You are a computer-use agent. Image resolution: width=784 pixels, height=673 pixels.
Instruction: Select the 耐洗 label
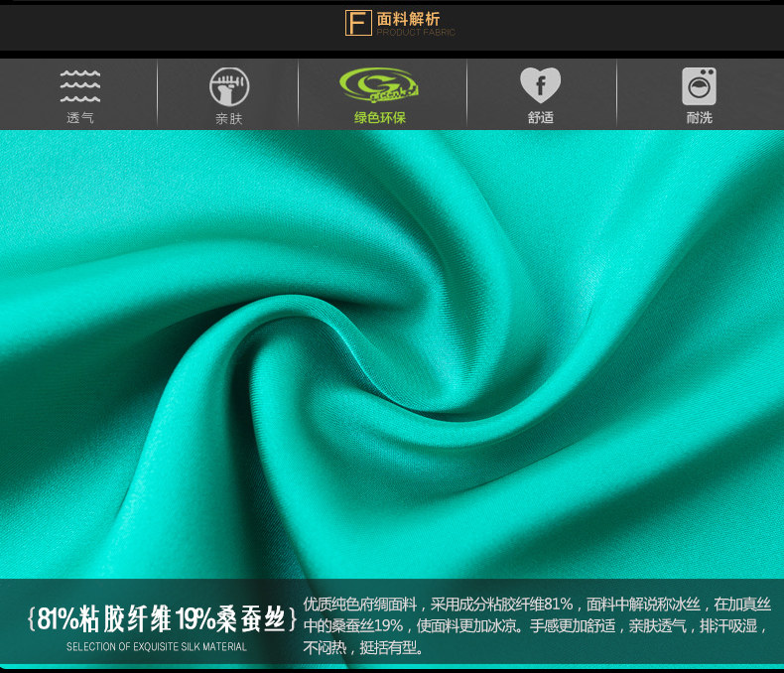click(699, 118)
